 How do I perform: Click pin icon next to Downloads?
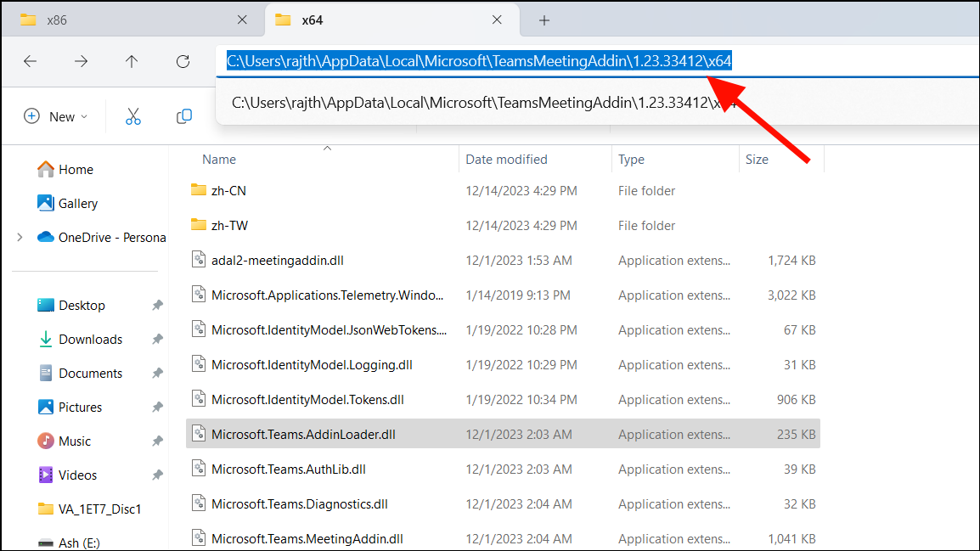pos(157,340)
